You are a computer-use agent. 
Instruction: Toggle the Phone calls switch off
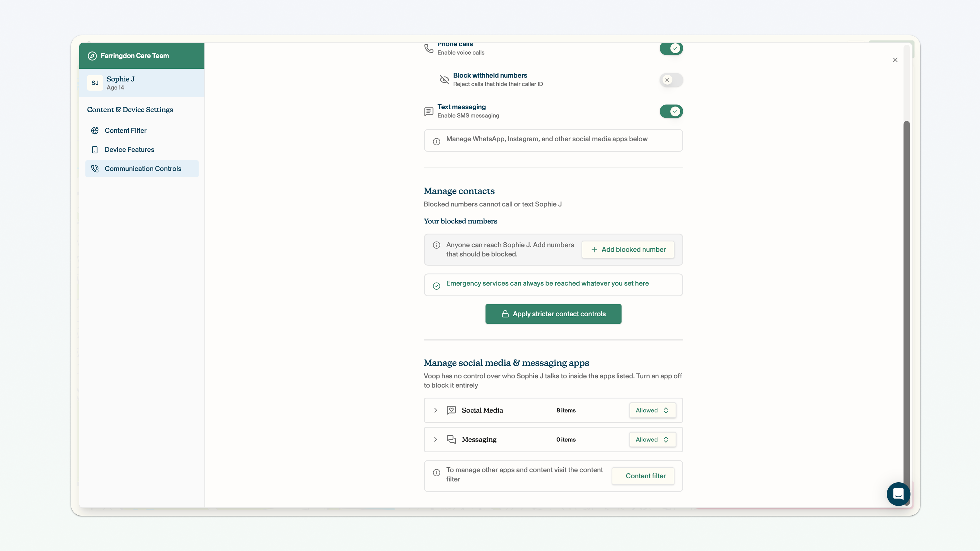coord(671,48)
